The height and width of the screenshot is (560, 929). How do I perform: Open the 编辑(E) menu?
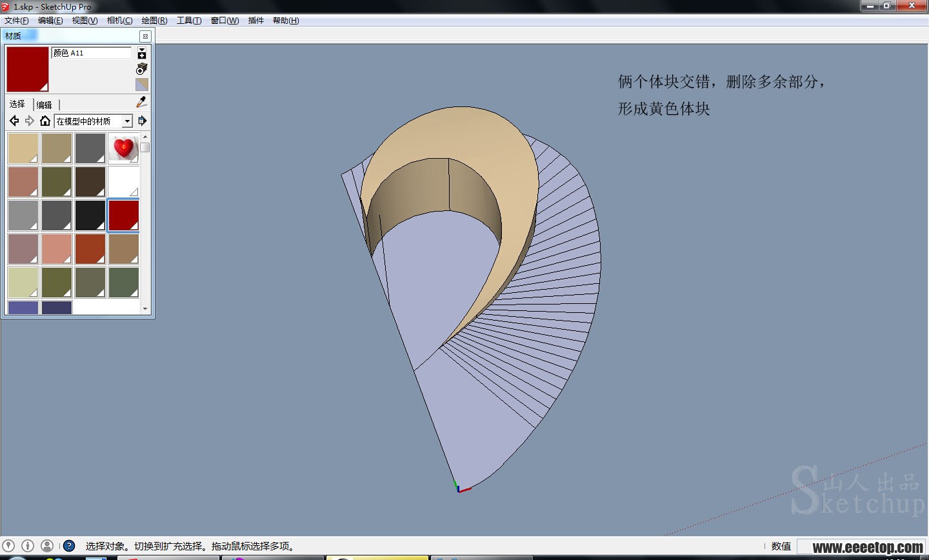point(50,21)
